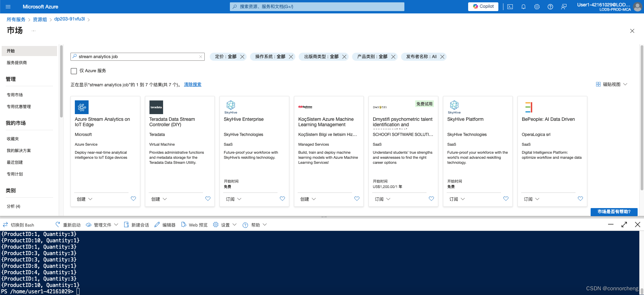Remove the 操作系统 filter chip
The height and width of the screenshot is (295, 644).
tap(291, 57)
